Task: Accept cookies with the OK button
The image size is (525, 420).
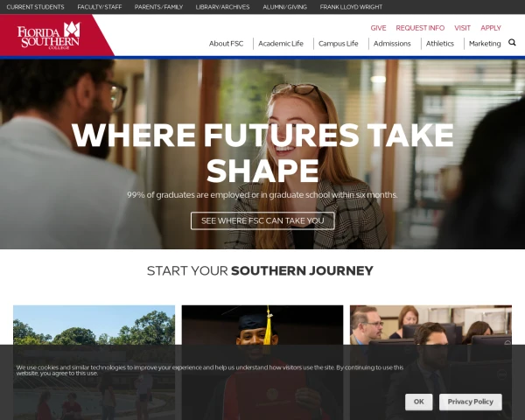Action: click(418, 402)
